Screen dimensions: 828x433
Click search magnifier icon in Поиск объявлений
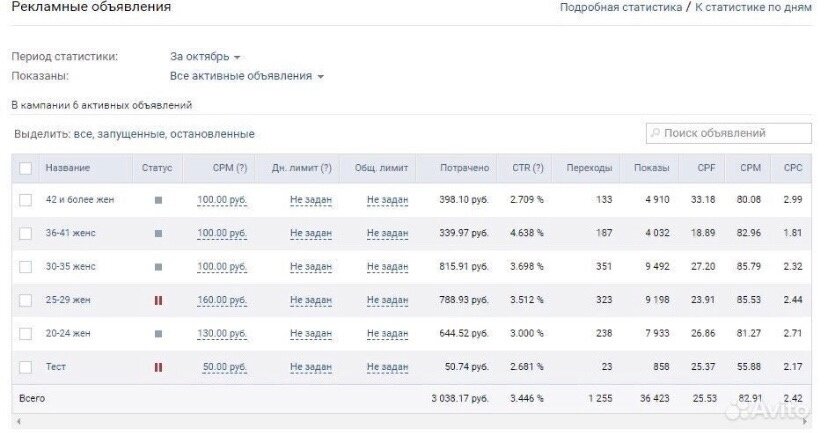655,133
